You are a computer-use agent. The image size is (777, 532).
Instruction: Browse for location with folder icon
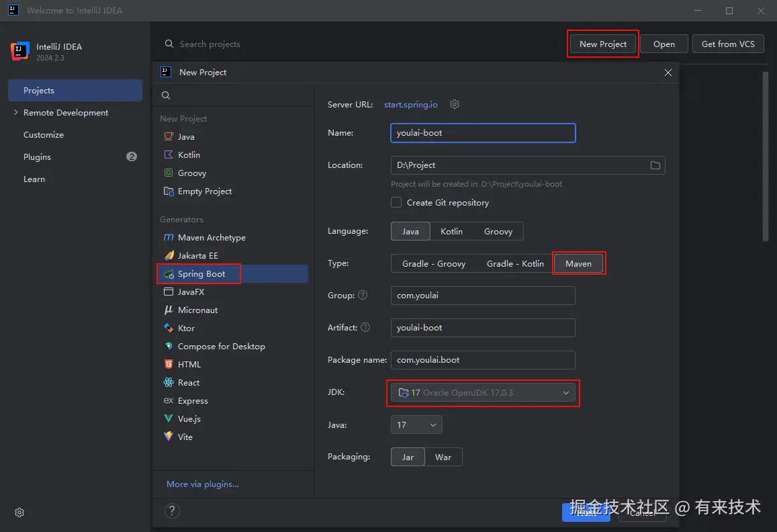point(655,165)
